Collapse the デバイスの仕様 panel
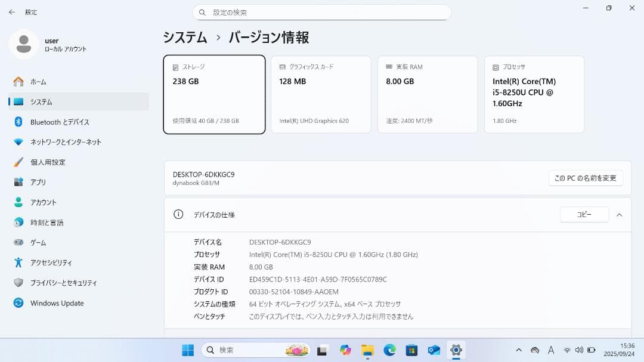The height and width of the screenshot is (362, 644). pos(619,215)
